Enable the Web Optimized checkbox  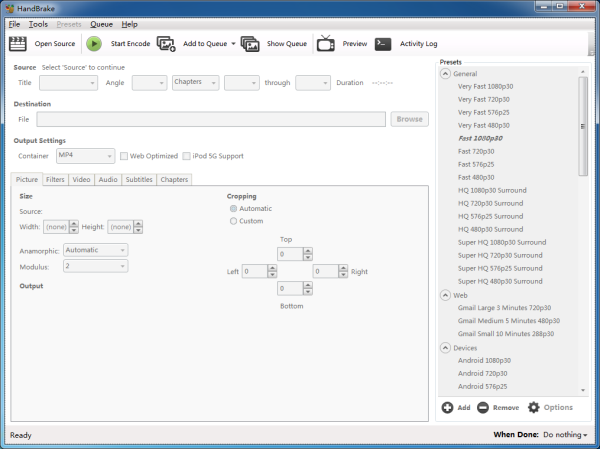tap(124, 156)
